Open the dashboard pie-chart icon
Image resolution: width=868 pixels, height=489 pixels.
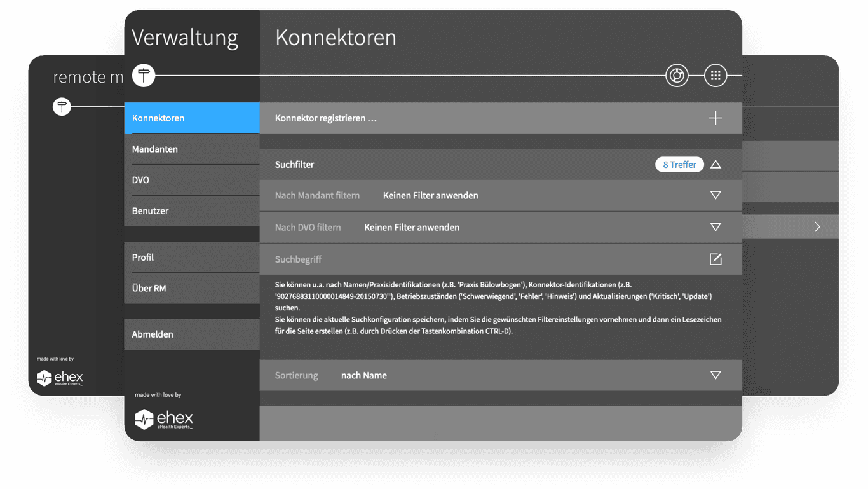tap(677, 75)
